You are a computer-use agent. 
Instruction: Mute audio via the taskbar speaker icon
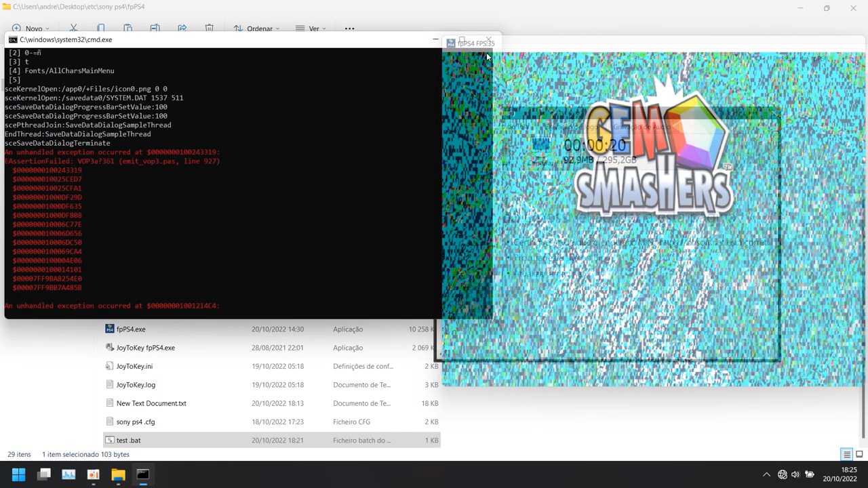point(795,474)
